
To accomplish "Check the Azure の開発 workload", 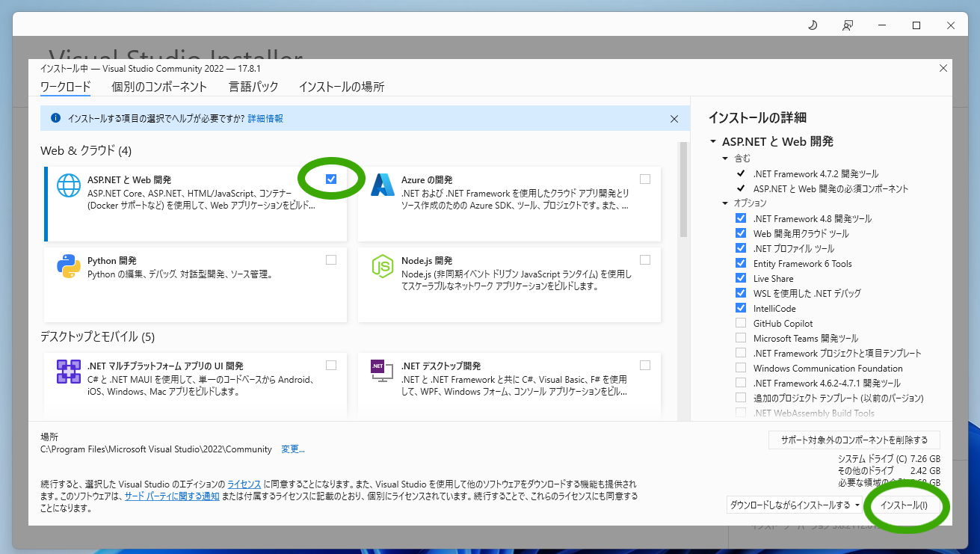I will tap(645, 179).
